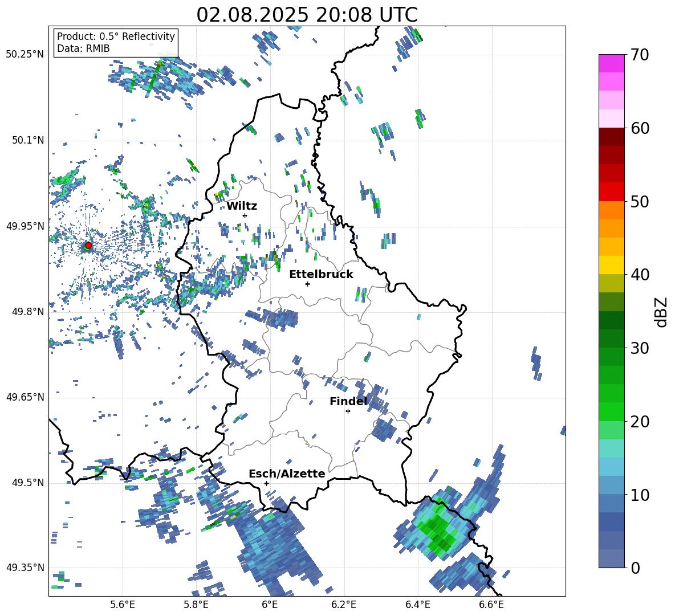The height and width of the screenshot is (616, 675).
Task: Click the 50 value on the colorbar
Action: click(640, 201)
